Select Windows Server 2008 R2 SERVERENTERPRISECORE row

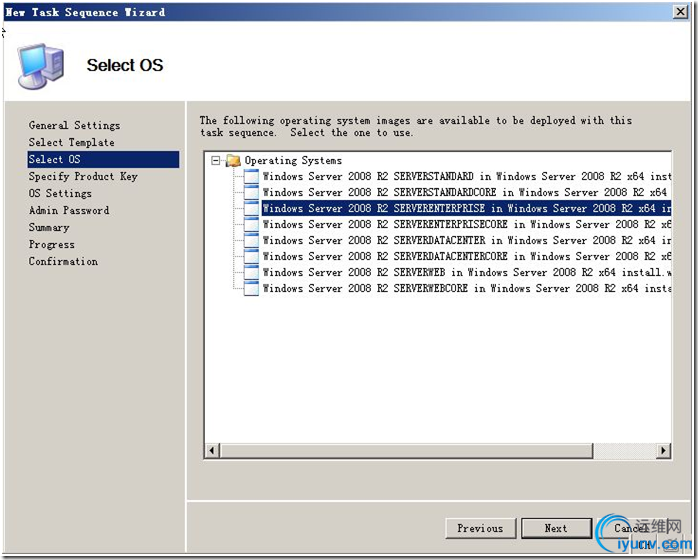click(467, 224)
